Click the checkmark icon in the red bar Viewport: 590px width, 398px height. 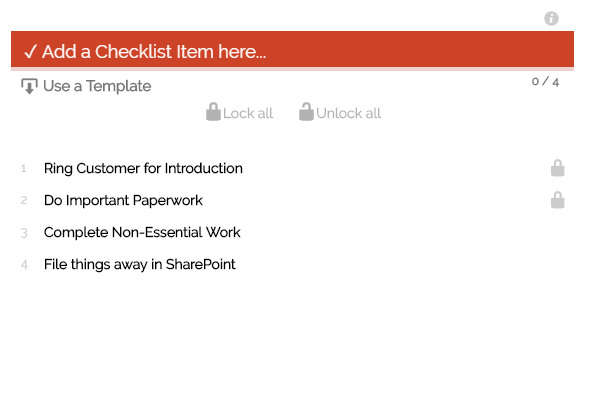click(30, 52)
